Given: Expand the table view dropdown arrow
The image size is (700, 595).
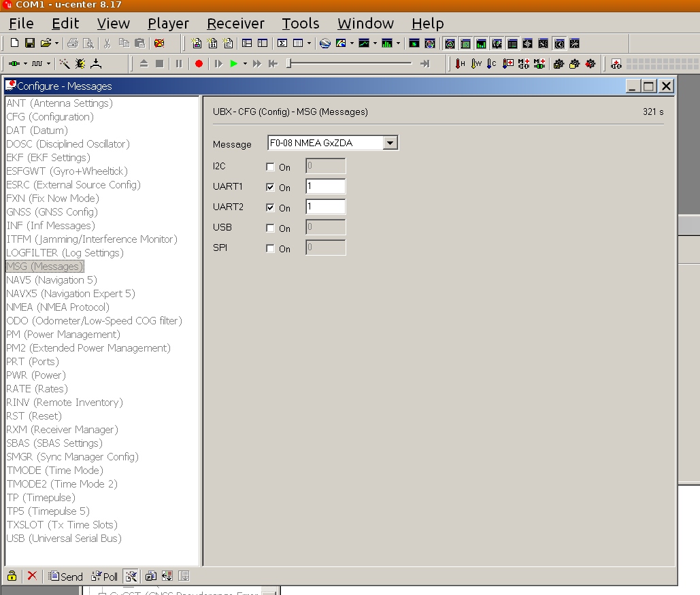Looking at the screenshot, I should coord(309,44).
